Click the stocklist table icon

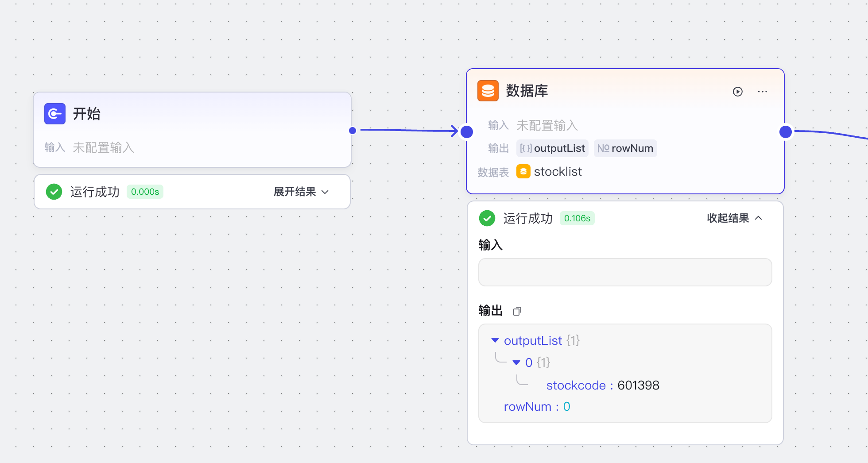tap(523, 171)
